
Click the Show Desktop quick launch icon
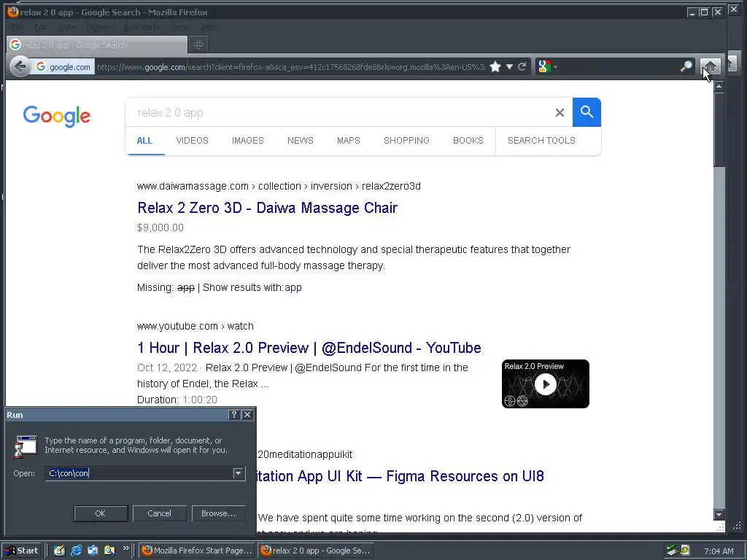[59, 551]
